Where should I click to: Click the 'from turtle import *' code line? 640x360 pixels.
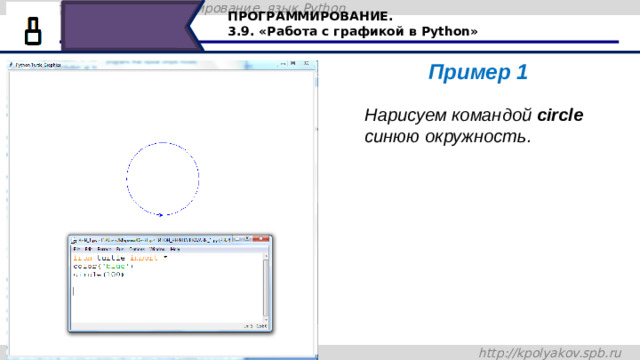120,258
